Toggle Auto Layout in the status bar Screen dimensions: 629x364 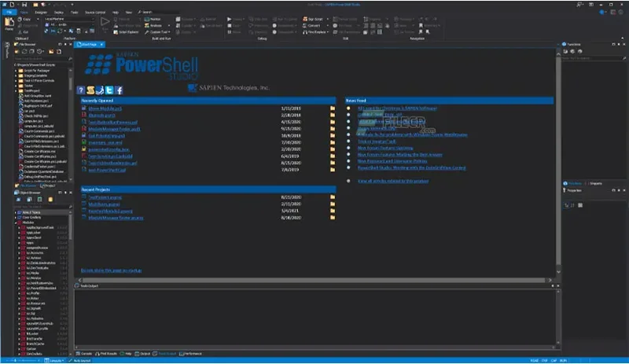pyautogui.click(x=79, y=360)
